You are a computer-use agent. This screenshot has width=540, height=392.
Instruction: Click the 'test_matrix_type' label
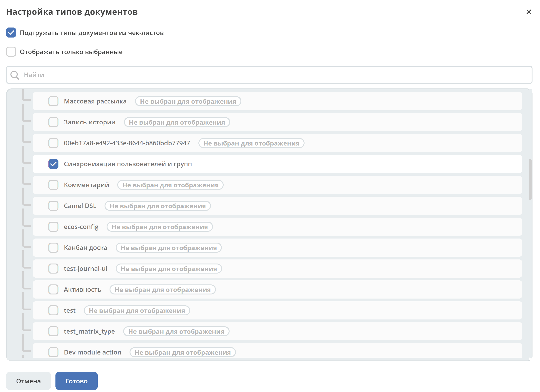click(89, 331)
